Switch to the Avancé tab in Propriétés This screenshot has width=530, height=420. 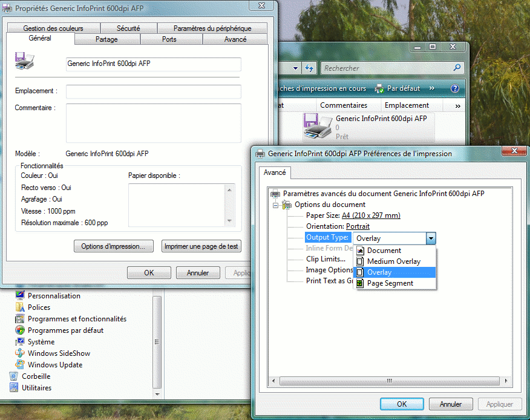tap(235, 39)
